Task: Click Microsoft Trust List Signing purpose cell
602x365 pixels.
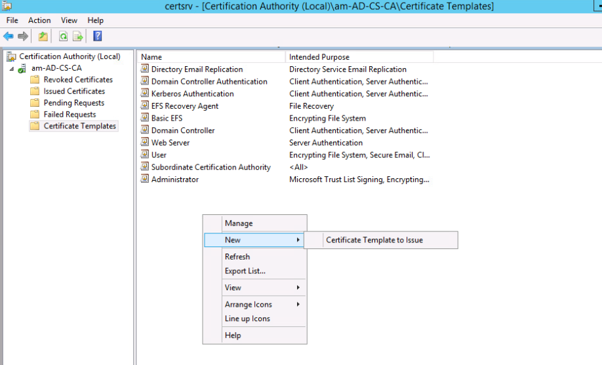Action: [359, 180]
